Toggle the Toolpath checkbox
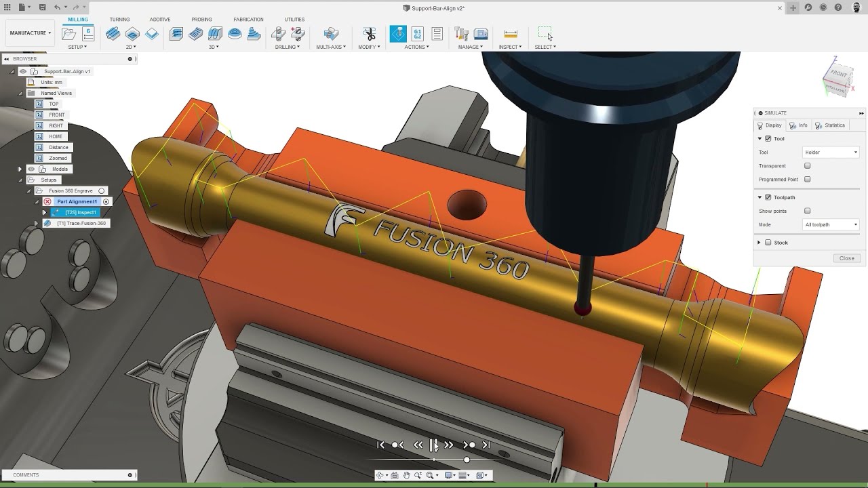868x488 pixels. click(x=768, y=197)
